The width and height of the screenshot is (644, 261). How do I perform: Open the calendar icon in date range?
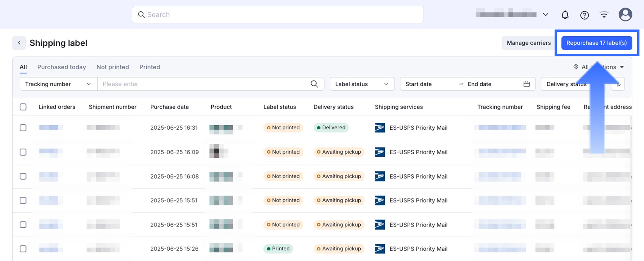point(527,84)
